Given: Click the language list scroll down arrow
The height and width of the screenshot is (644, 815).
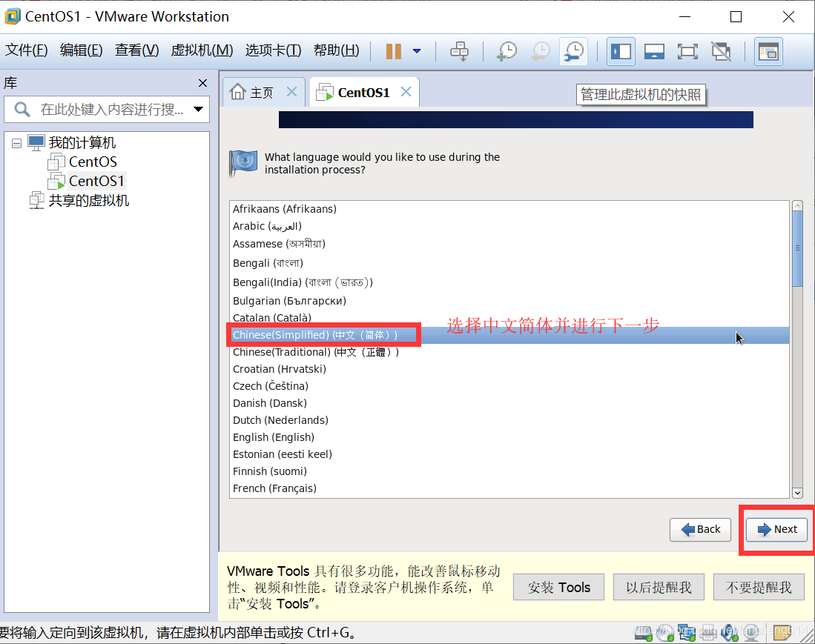Looking at the screenshot, I should pyautogui.click(x=797, y=493).
